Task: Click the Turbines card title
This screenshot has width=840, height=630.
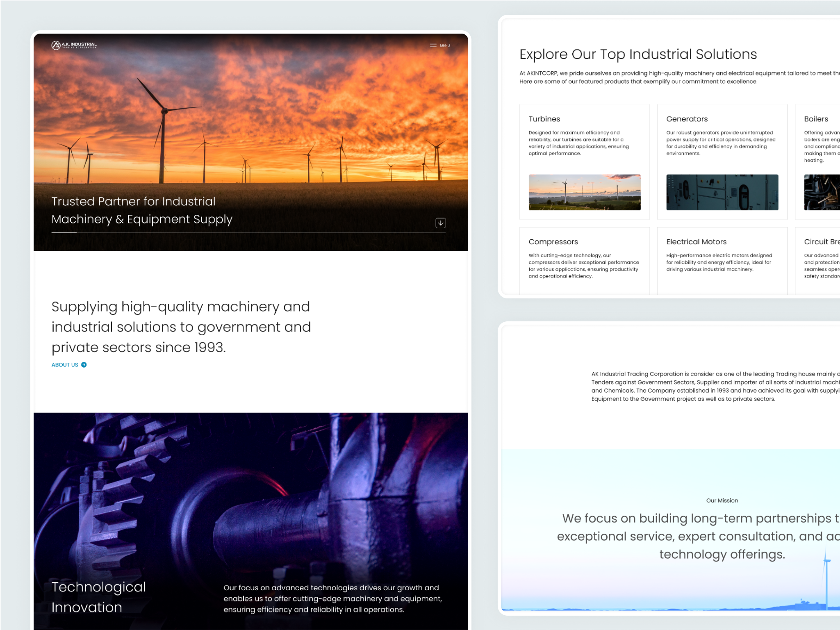Action: (x=544, y=119)
